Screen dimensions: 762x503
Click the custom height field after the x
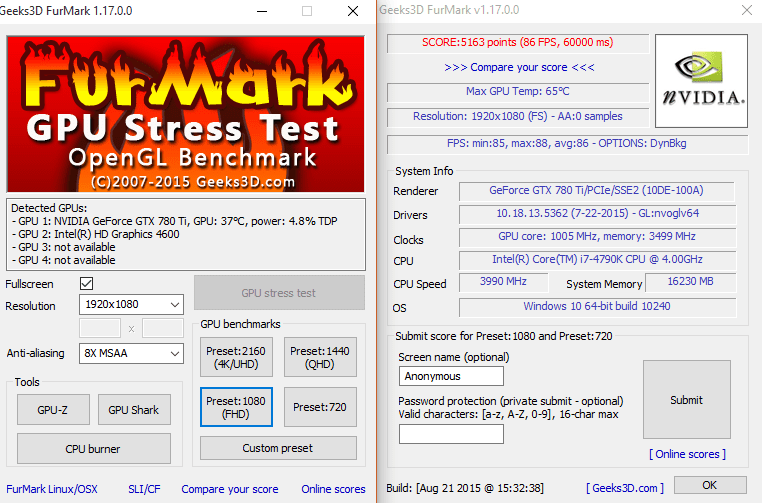(163, 328)
